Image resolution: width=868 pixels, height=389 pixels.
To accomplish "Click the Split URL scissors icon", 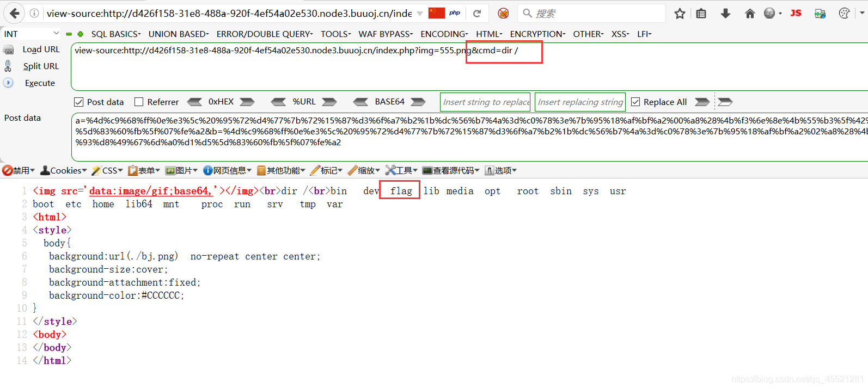I will (8, 66).
